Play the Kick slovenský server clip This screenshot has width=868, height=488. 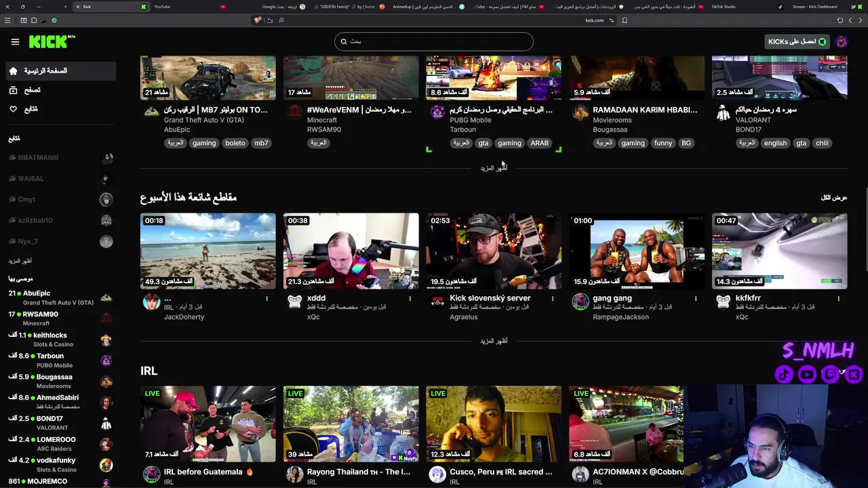coord(494,251)
